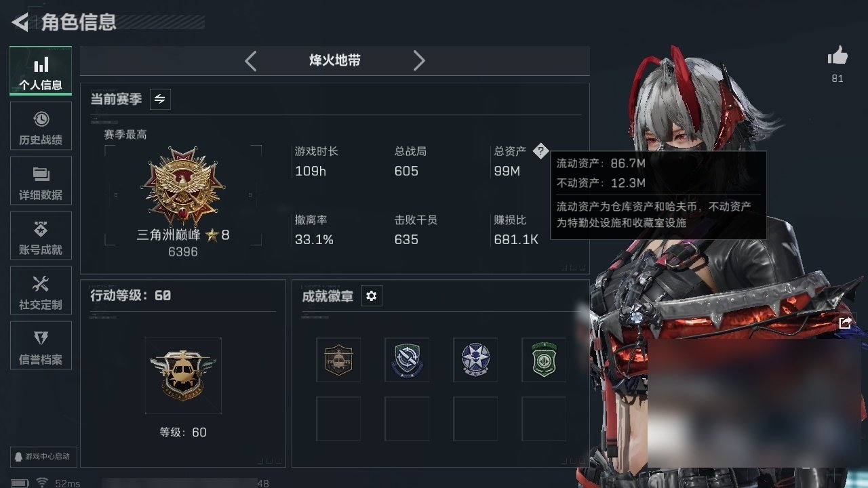Image resolution: width=868 pixels, height=488 pixels.
Task: Toggle season view beside 当前赛季
Action: (x=160, y=99)
